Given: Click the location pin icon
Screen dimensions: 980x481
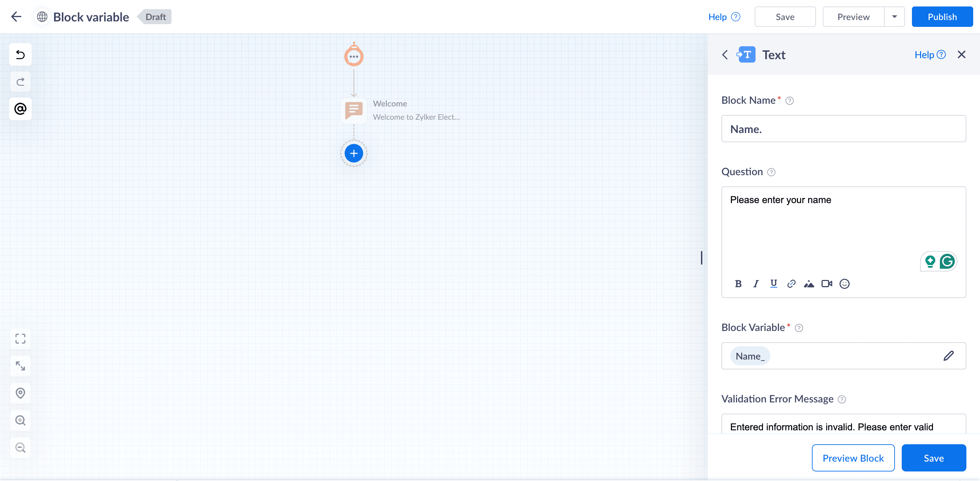Looking at the screenshot, I should tap(20, 393).
